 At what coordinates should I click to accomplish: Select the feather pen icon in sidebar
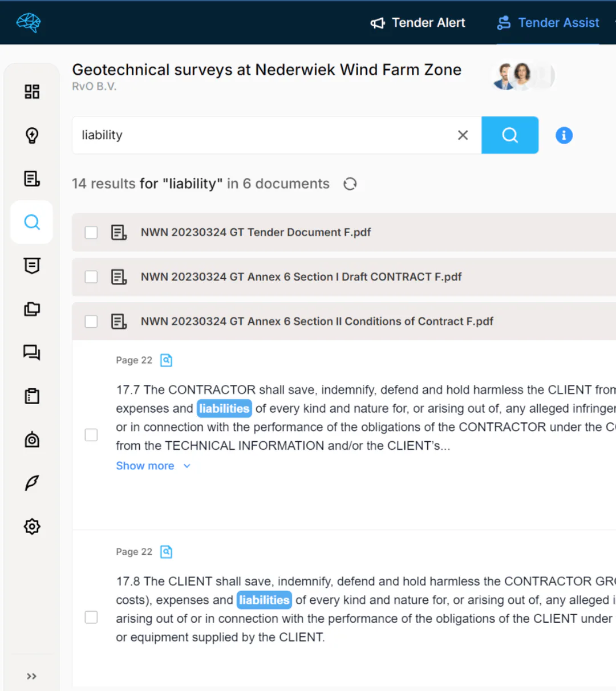click(x=32, y=483)
